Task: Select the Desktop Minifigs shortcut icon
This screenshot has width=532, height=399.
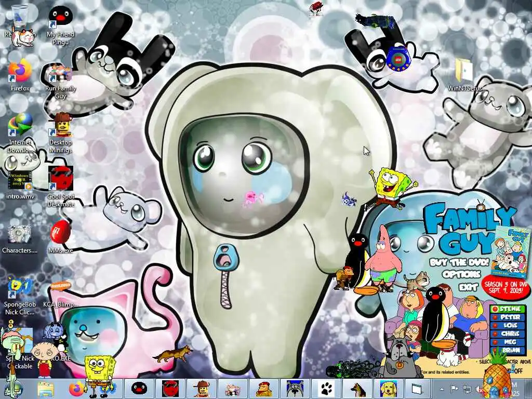Action: coord(60,134)
